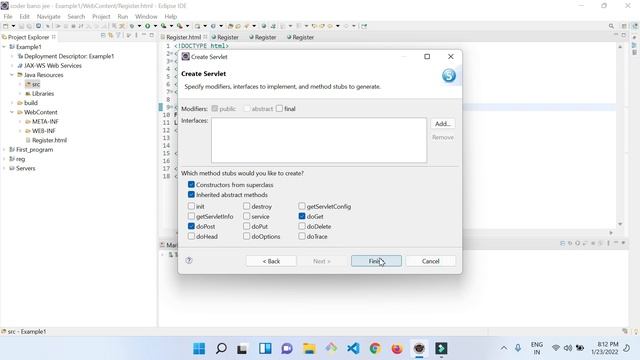Click the Debug bug toolbar icon

click(x=132, y=26)
